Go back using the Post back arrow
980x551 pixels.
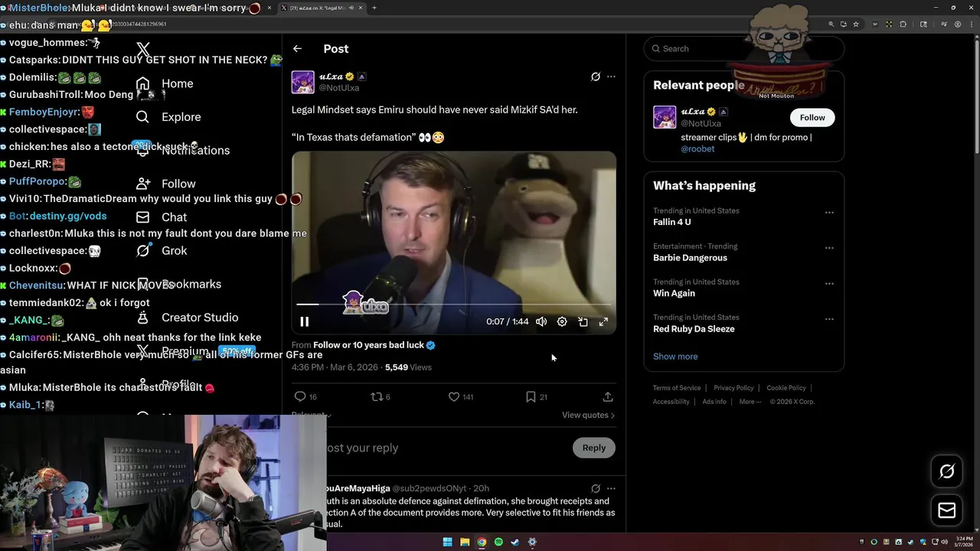tap(297, 49)
